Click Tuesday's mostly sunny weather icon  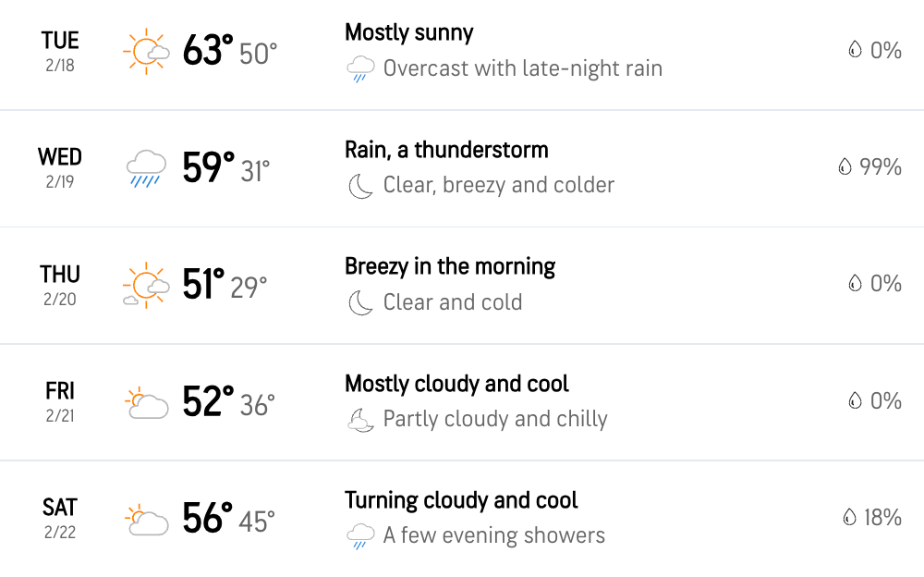pos(146,52)
